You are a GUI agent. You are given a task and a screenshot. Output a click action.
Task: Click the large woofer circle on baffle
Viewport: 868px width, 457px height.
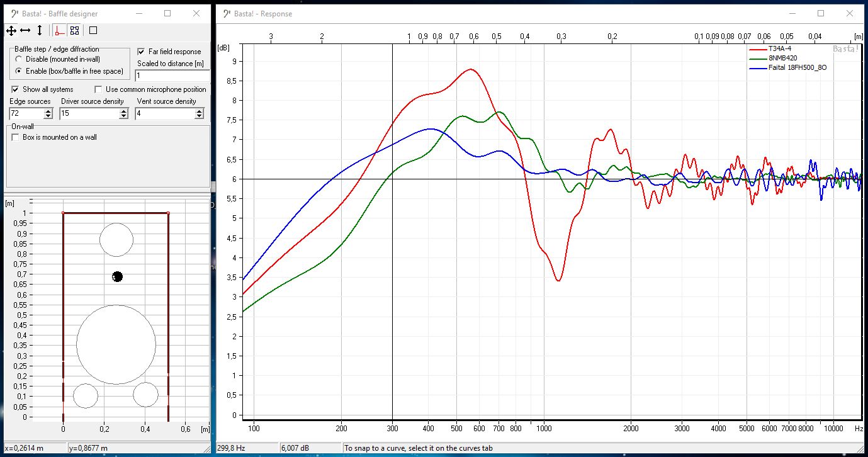(116, 344)
